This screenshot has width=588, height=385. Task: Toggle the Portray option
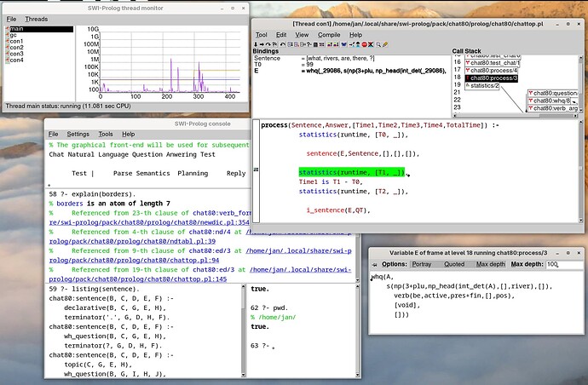(422, 264)
